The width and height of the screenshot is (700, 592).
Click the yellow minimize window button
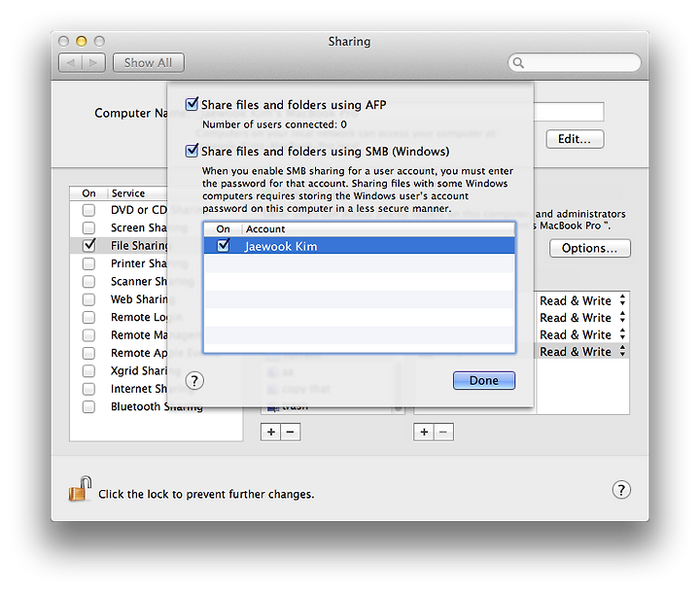[x=82, y=41]
